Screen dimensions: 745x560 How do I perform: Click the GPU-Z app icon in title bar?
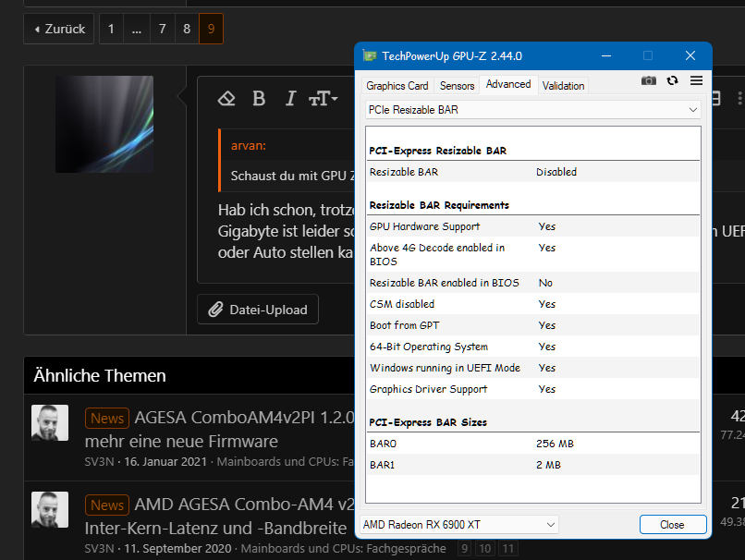(370, 55)
